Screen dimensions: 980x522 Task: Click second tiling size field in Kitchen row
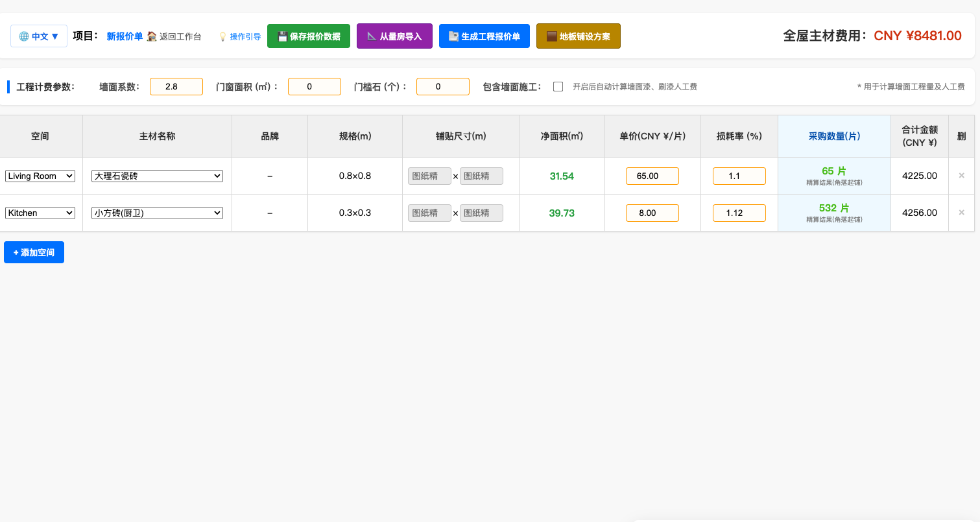click(x=481, y=213)
